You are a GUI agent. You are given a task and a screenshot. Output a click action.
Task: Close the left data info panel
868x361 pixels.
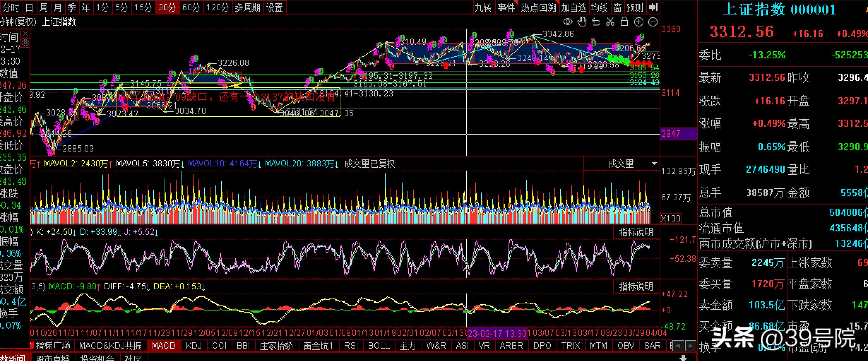pos(25,34)
